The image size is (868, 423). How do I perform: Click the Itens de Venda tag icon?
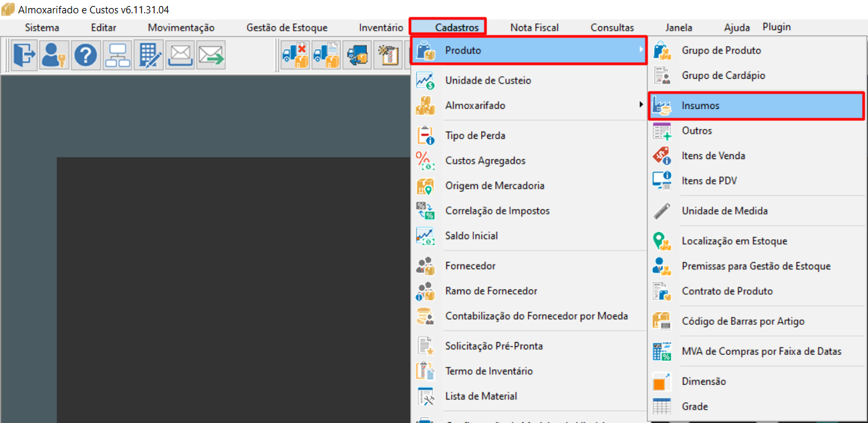[x=662, y=156]
